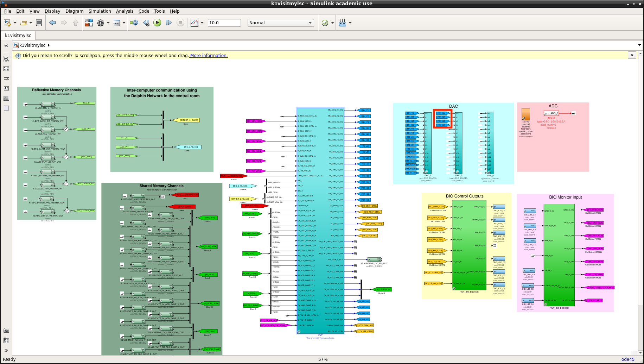Click the More information link

click(209, 56)
